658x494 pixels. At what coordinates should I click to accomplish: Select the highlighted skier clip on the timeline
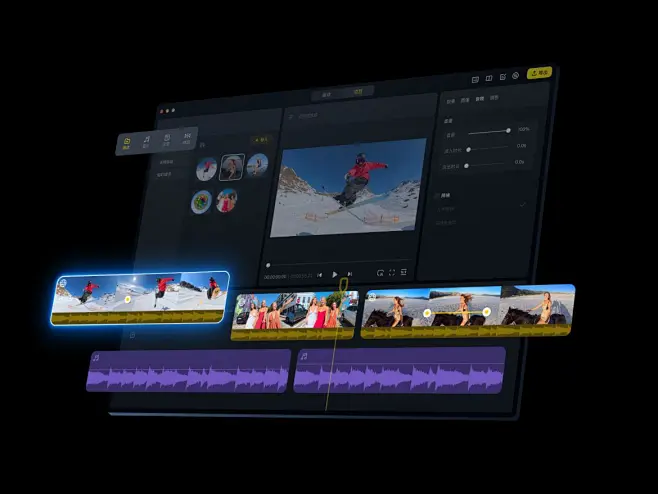pyautogui.click(x=140, y=297)
